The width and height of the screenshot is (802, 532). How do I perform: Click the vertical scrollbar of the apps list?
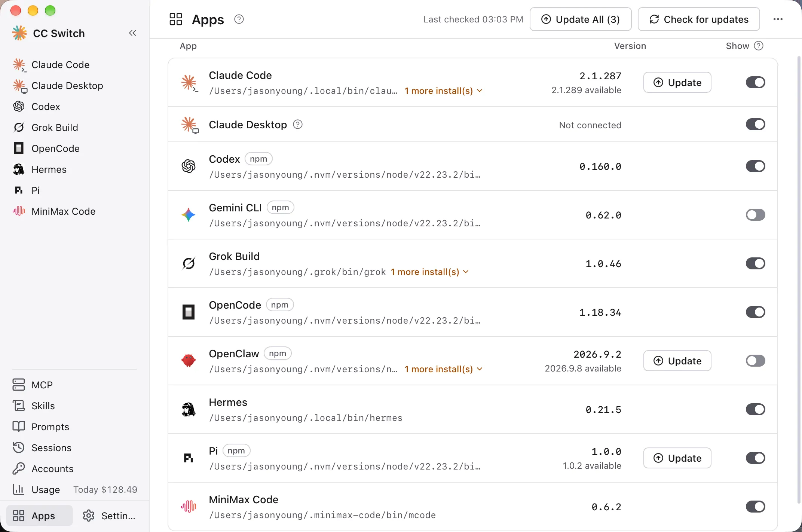pos(799,280)
